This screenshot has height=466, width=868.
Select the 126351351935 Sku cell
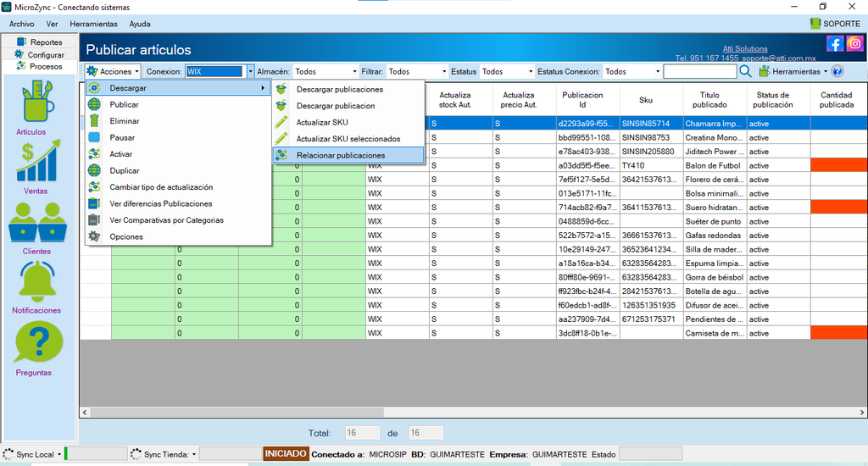click(x=652, y=305)
